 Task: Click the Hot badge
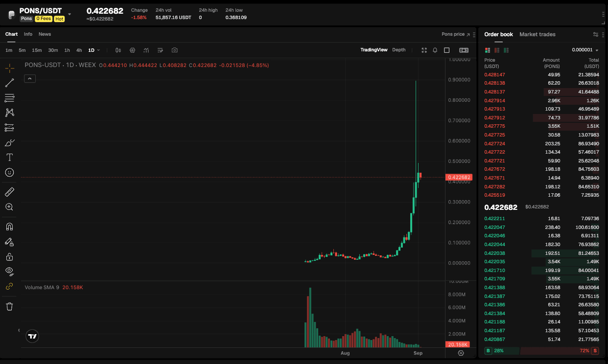point(59,19)
